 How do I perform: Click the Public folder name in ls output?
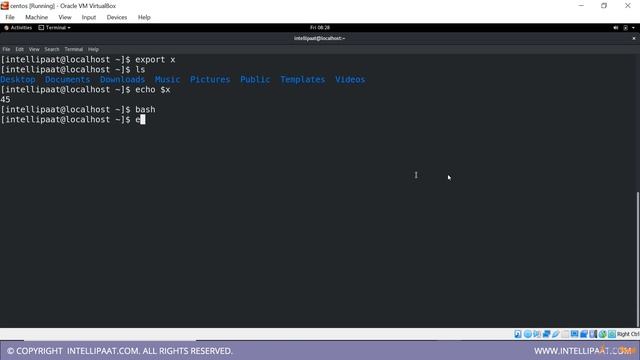(255, 80)
